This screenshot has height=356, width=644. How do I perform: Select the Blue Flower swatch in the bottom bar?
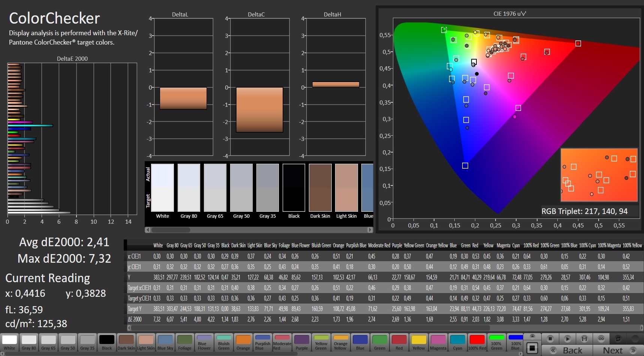[204, 343]
